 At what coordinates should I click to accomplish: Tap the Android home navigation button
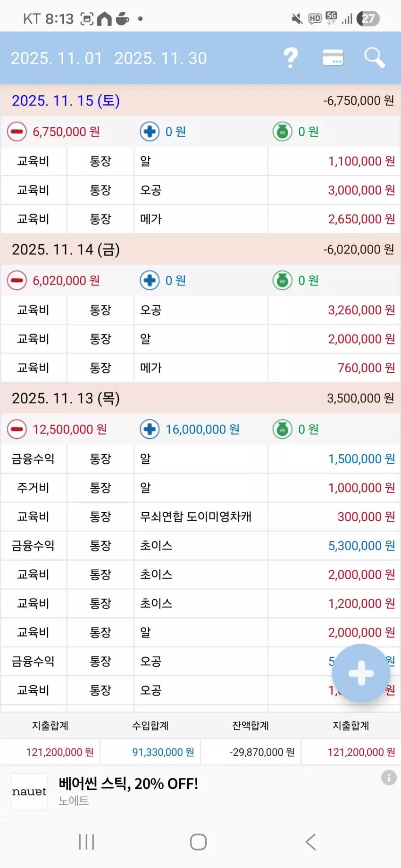[x=198, y=842]
